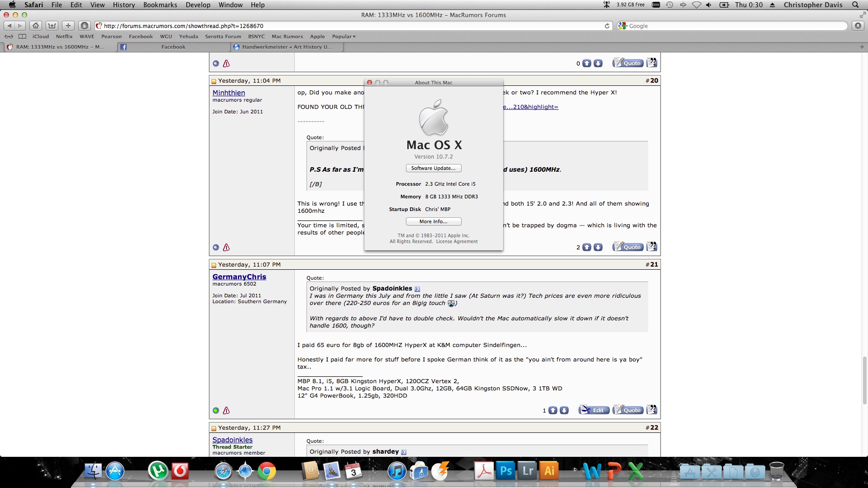Image resolution: width=868 pixels, height=488 pixels.
Task: Open Microsoft Excel from the Dock
Action: [636, 471]
